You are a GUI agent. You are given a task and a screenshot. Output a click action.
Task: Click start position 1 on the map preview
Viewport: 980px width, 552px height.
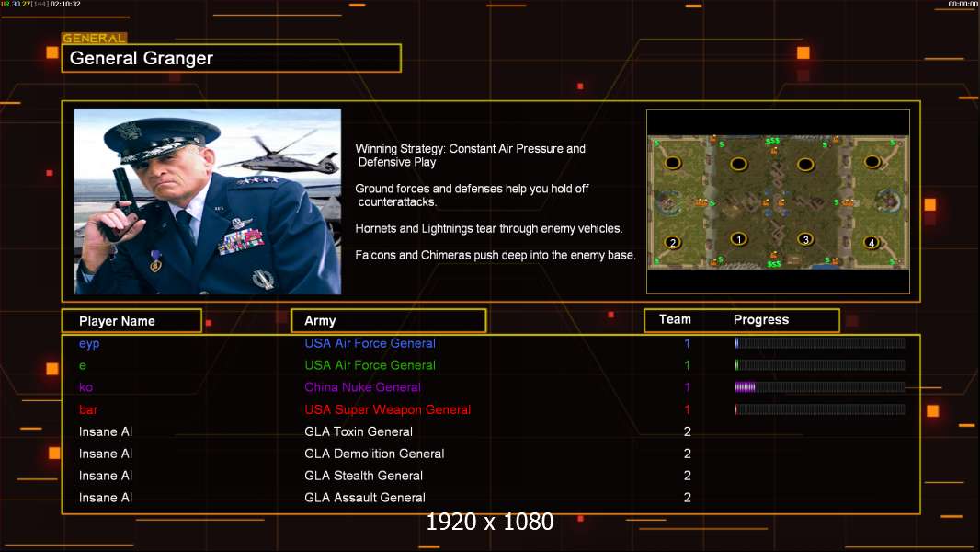click(x=739, y=239)
